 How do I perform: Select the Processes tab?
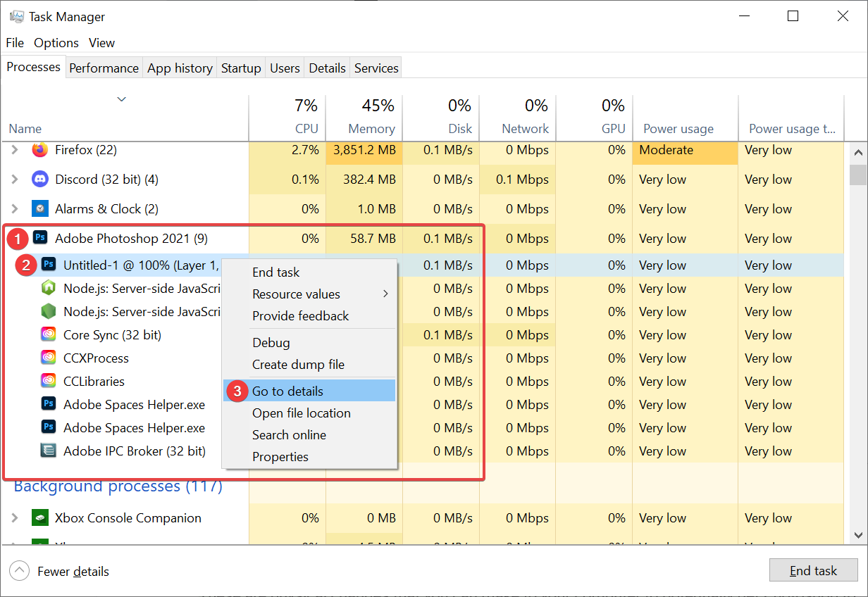click(x=33, y=67)
